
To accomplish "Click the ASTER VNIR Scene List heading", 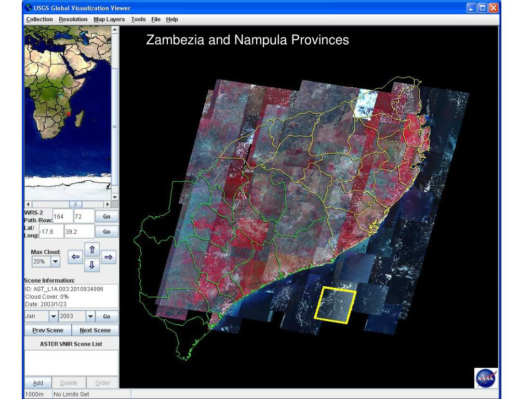I will click(x=71, y=344).
